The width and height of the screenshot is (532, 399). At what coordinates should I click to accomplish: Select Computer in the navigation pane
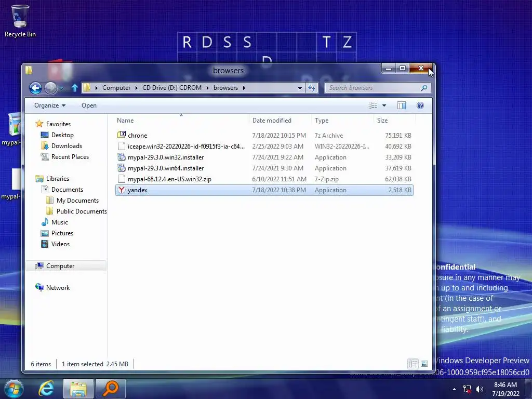(60, 266)
